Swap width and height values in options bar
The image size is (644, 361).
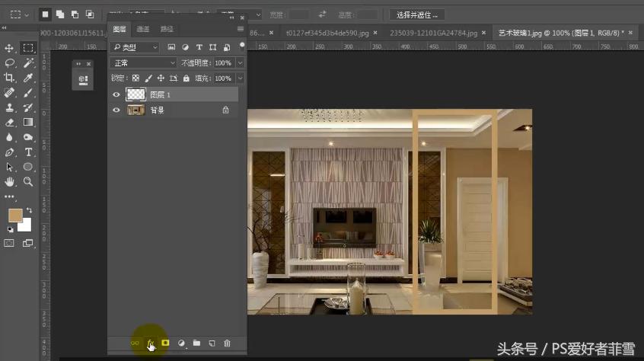[323, 14]
